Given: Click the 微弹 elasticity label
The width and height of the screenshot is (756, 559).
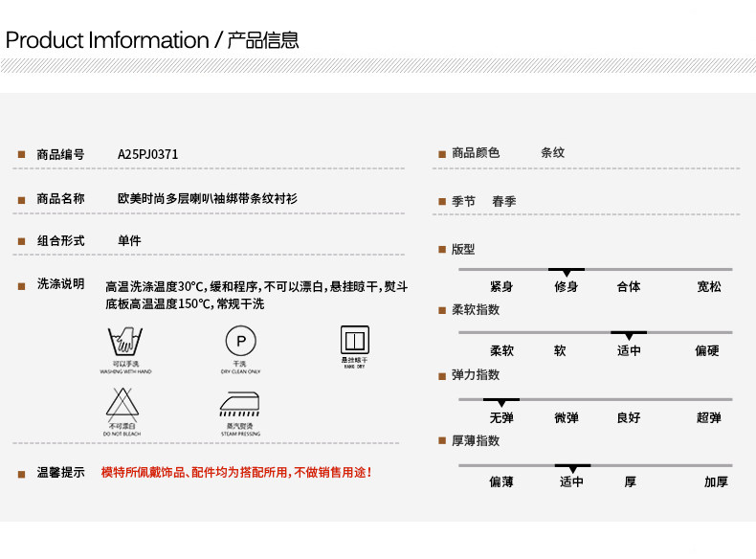Looking at the screenshot, I should coord(566,417).
